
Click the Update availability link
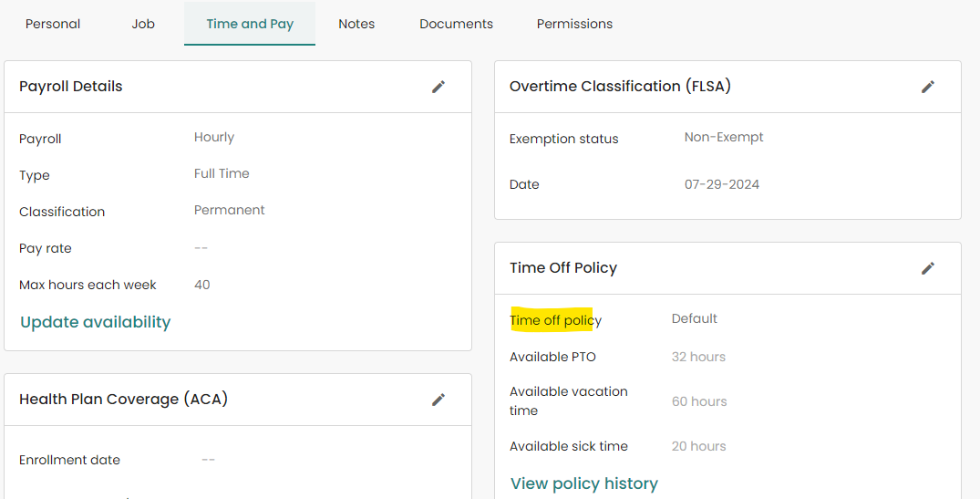click(96, 322)
